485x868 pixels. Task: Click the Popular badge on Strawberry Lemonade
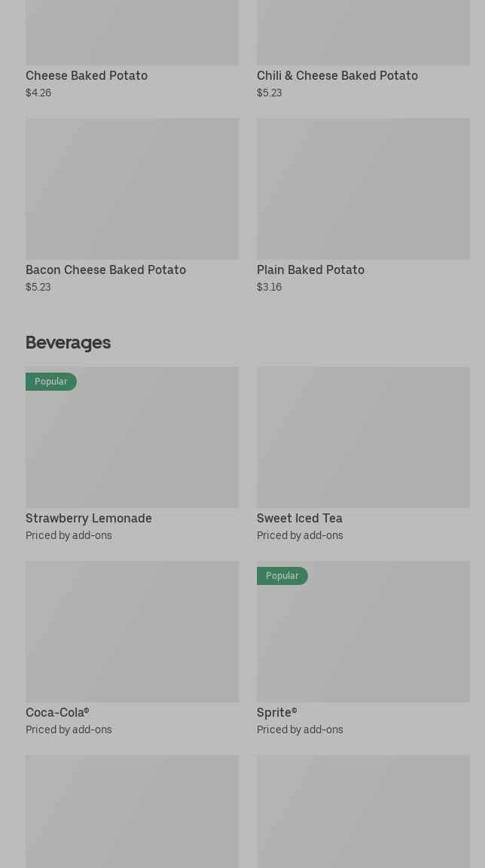point(51,382)
